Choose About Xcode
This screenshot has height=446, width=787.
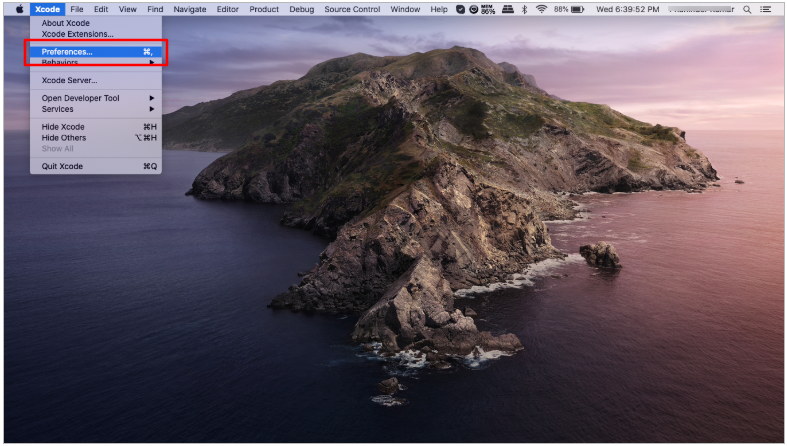click(96, 23)
